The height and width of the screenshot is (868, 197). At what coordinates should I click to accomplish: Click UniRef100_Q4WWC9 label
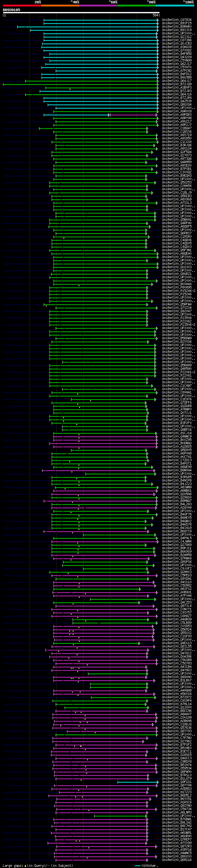176,436
